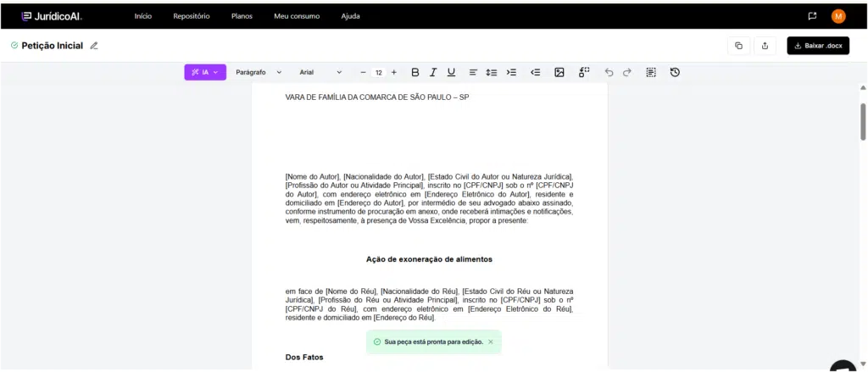
Task: Click the '[Endereço do Réu]' placeholder
Action: pos(404,319)
